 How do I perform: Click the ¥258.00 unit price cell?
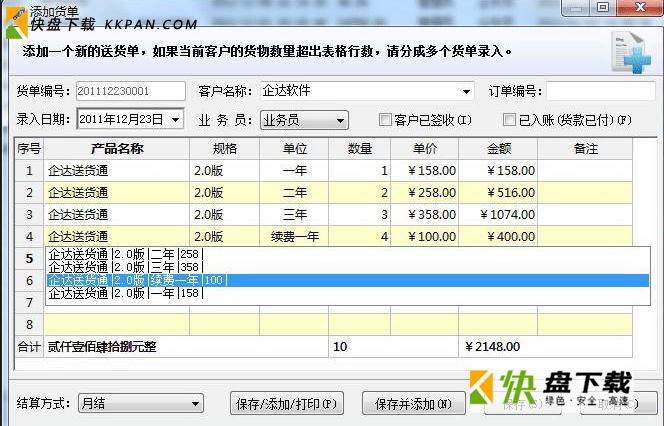coord(424,193)
